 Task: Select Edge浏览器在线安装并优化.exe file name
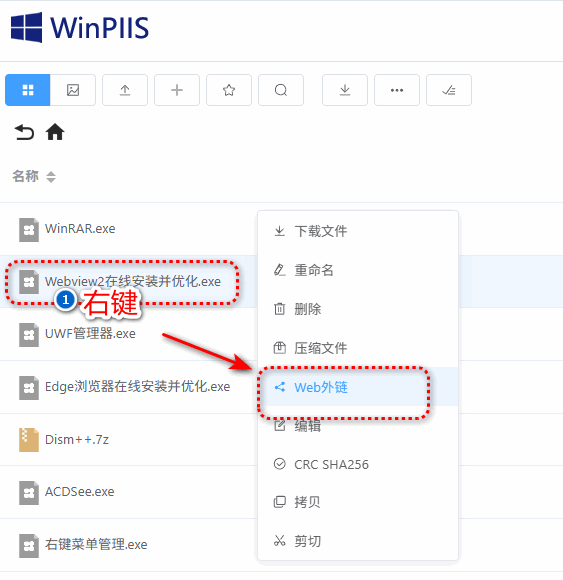pyautogui.click(x=138, y=387)
